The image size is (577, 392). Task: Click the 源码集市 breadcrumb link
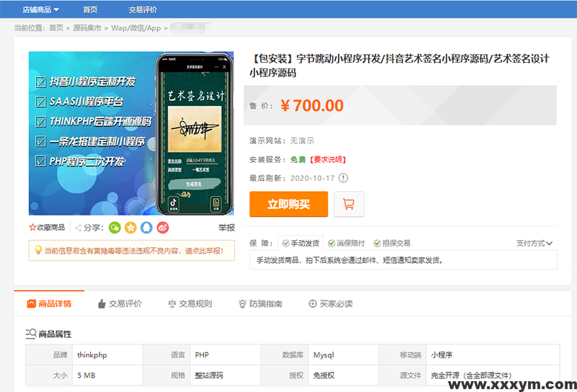[87, 28]
